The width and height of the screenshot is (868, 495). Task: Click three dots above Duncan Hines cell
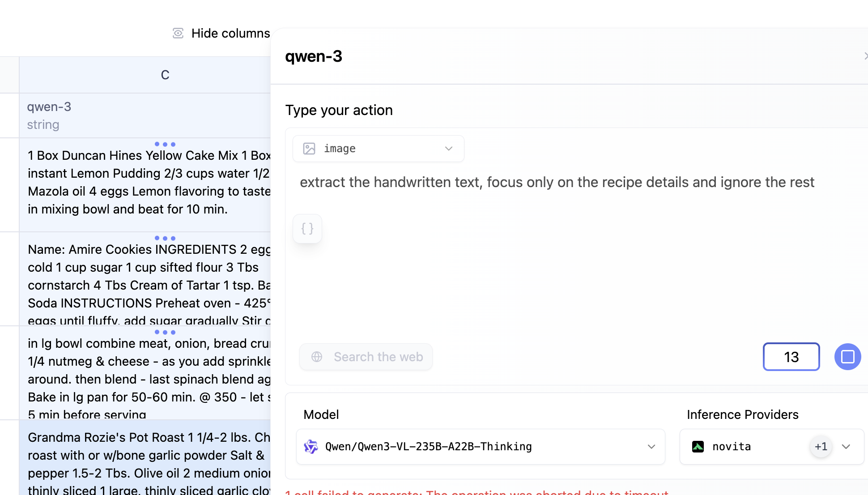[x=165, y=144]
